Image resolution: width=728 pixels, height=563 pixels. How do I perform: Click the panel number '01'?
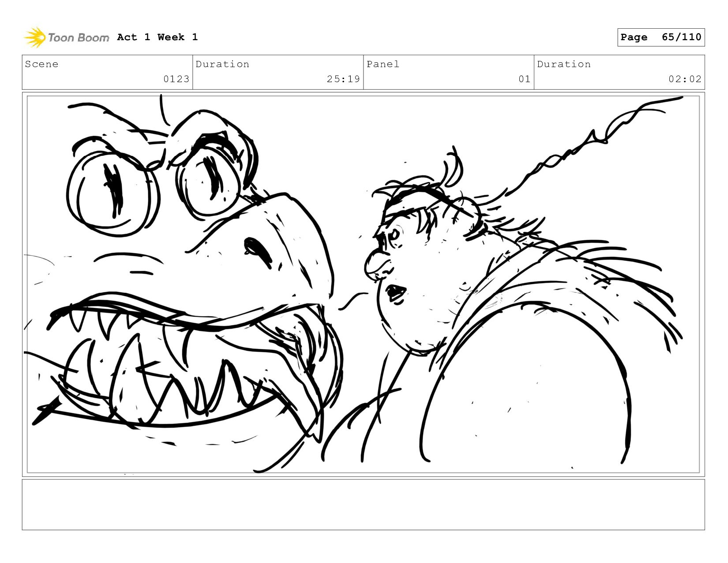point(524,79)
